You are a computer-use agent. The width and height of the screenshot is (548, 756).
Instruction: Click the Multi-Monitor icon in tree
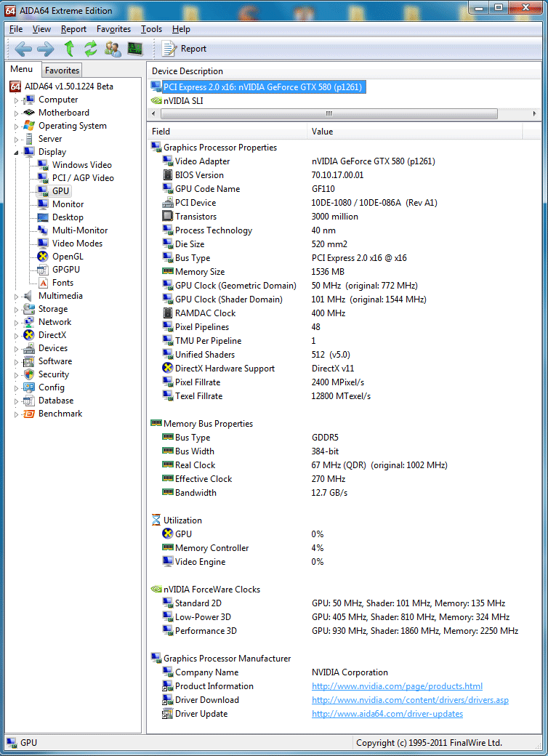(x=43, y=230)
